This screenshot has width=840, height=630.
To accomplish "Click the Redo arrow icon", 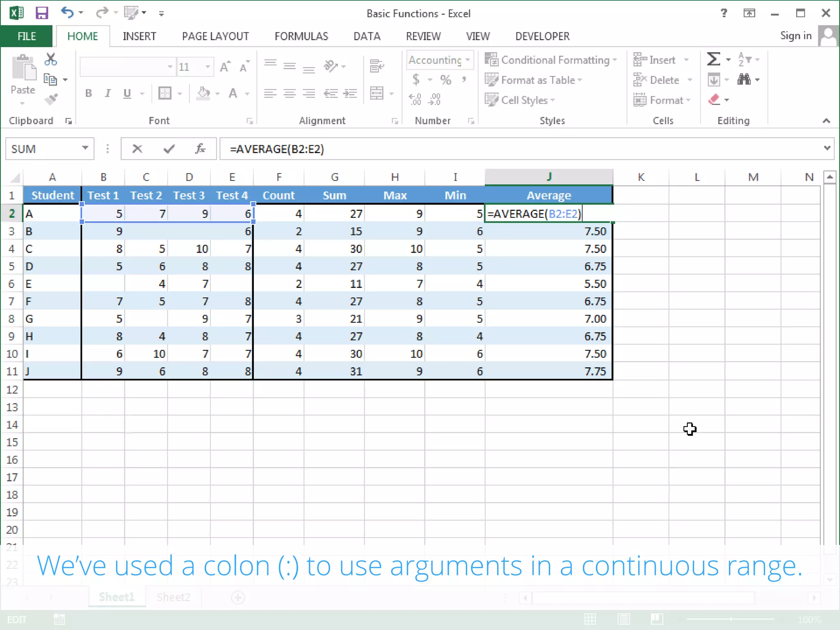I will 101,13.
